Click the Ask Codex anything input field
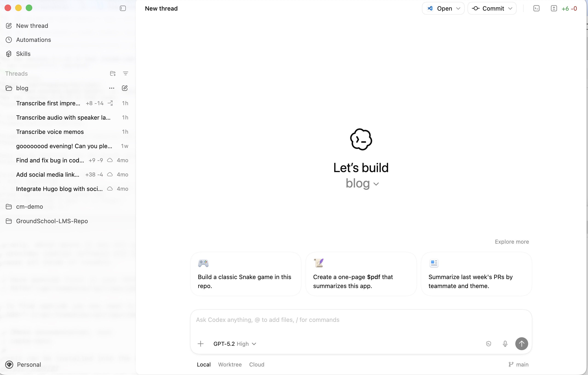The height and width of the screenshot is (375, 588). pyautogui.click(x=342, y=320)
